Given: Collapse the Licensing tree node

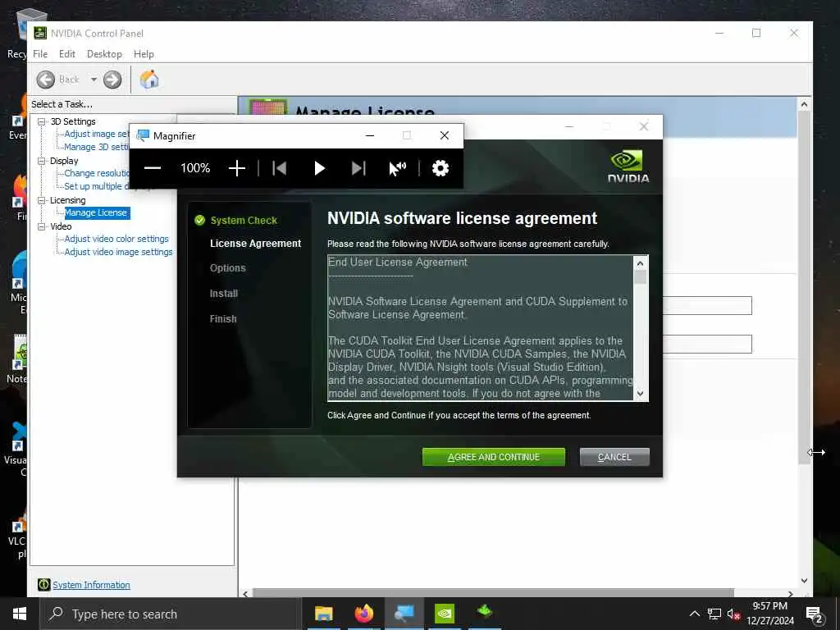Looking at the screenshot, I should coord(41,200).
